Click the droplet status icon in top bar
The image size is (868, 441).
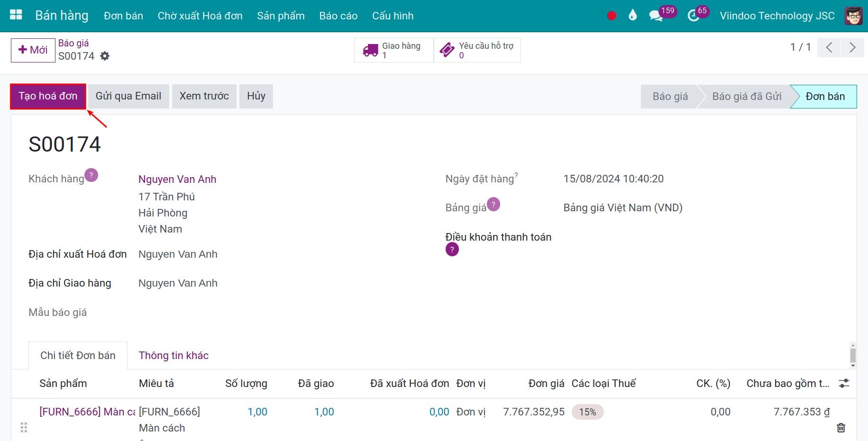pos(632,15)
